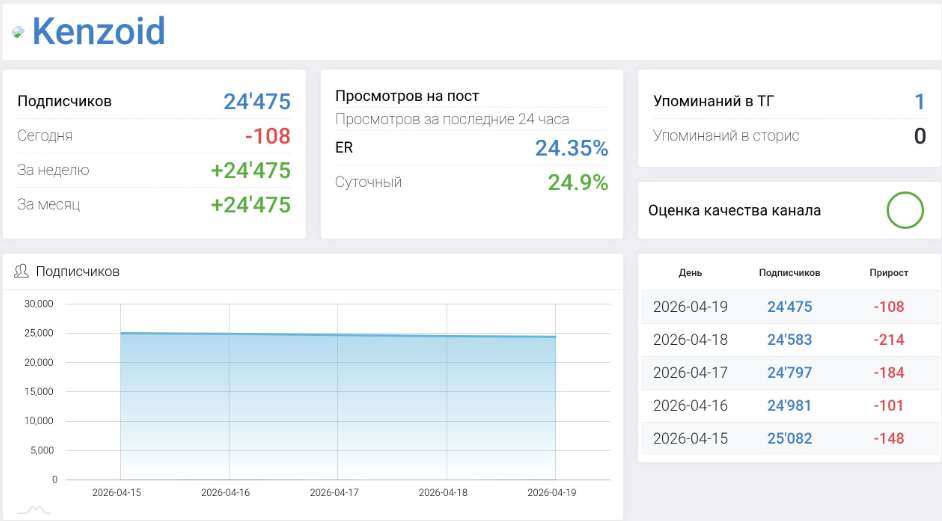The height and width of the screenshot is (521, 942).
Task: Open the Kenzoid channel title link
Action: [x=99, y=31]
